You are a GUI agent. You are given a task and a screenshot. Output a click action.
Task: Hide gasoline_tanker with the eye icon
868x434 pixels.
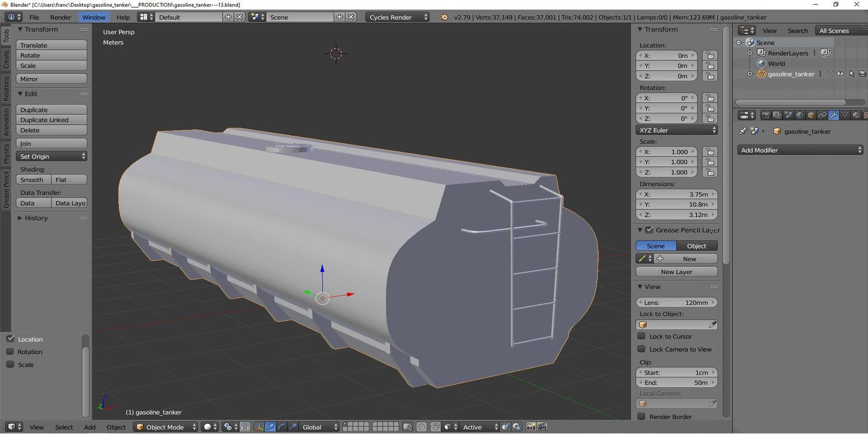pyautogui.click(x=840, y=74)
